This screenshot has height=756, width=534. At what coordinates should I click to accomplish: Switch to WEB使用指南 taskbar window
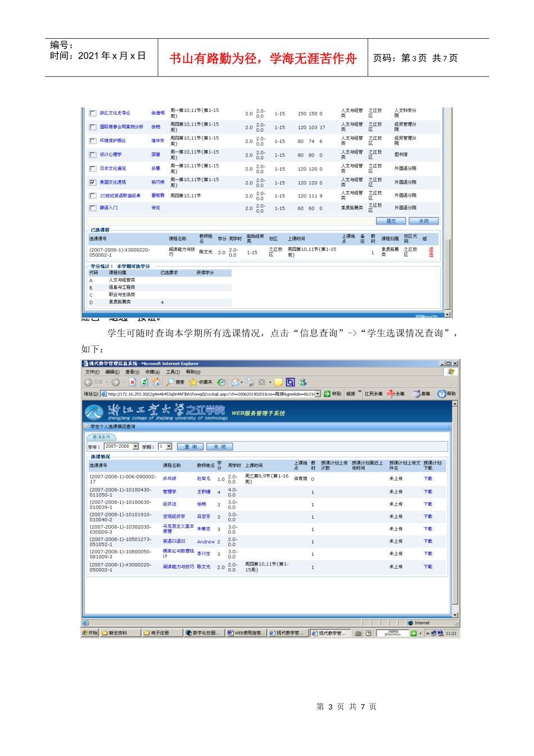[246, 633]
